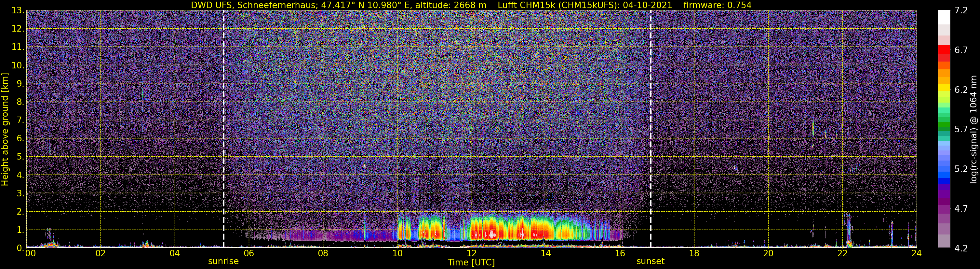Click the white dashed sunset marker line

(651, 129)
